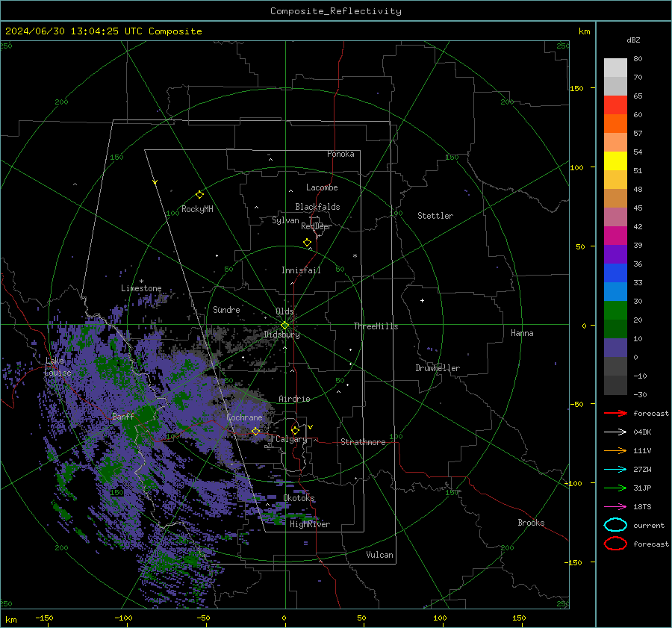The width and height of the screenshot is (672, 628).
Task: Click the Cochrane label
Action: click(244, 417)
